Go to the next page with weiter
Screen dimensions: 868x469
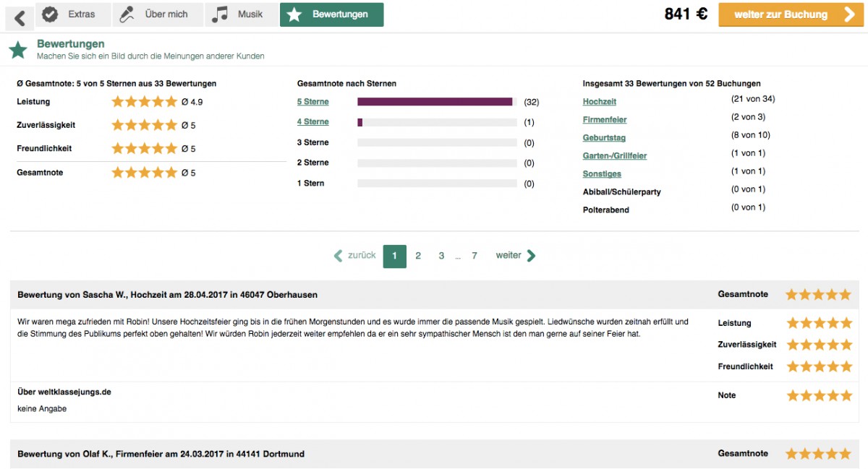pyautogui.click(x=516, y=255)
